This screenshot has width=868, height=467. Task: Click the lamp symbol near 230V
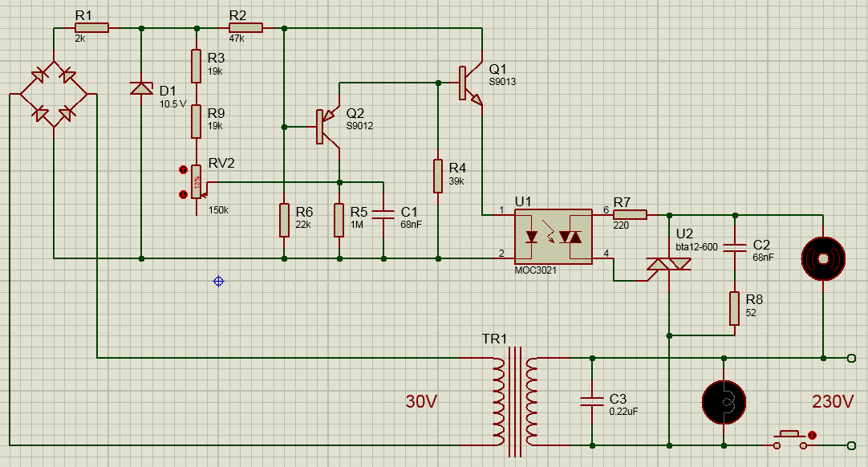(x=724, y=401)
